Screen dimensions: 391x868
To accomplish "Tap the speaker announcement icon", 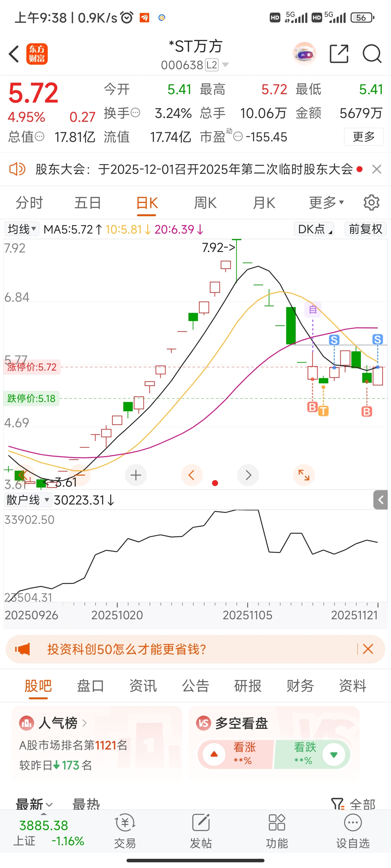I will pyautogui.click(x=17, y=169).
